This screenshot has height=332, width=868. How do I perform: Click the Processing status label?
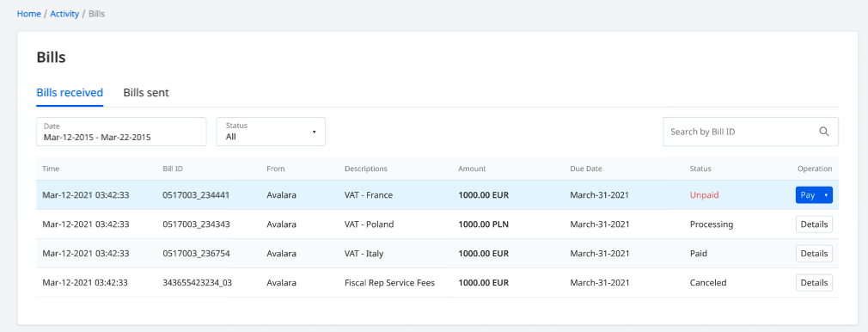(712, 224)
